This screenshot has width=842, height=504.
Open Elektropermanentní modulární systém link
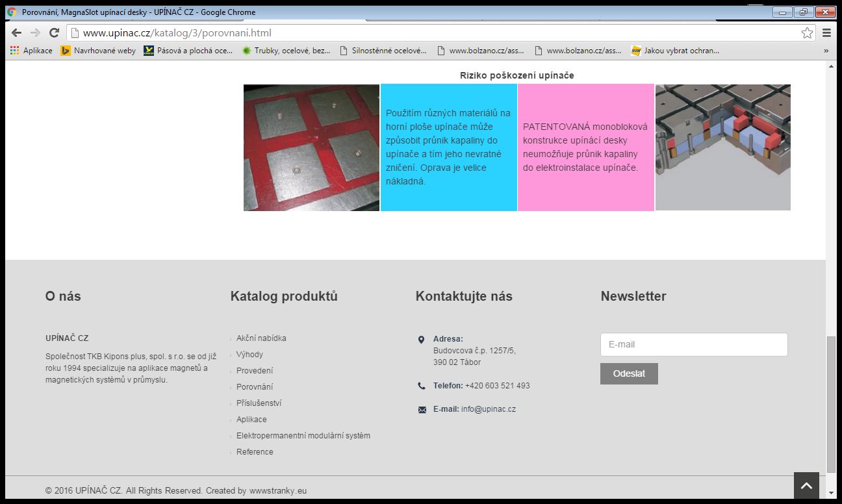[x=303, y=436]
